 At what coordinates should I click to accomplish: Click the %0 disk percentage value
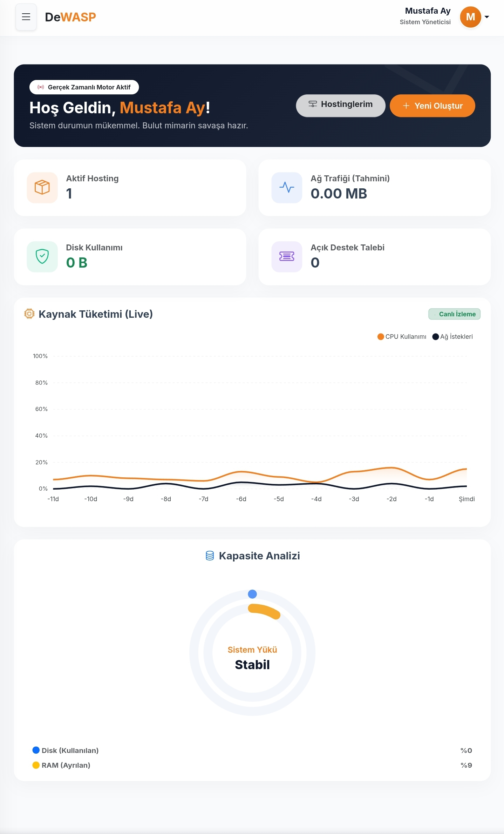tap(466, 751)
